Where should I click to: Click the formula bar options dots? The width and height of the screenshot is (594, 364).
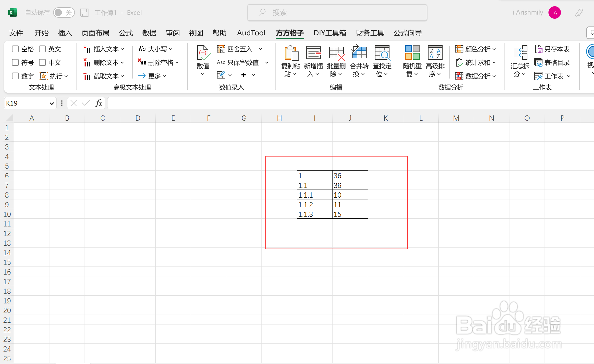(62, 103)
